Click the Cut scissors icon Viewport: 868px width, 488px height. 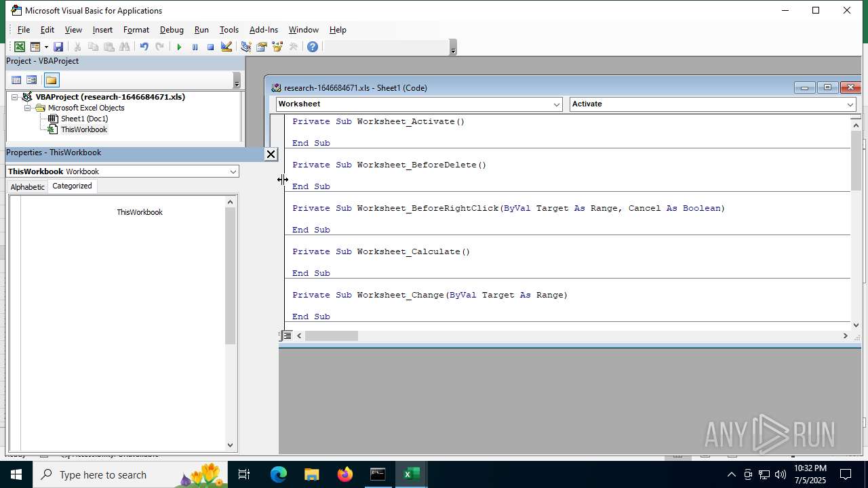(78, 47)
